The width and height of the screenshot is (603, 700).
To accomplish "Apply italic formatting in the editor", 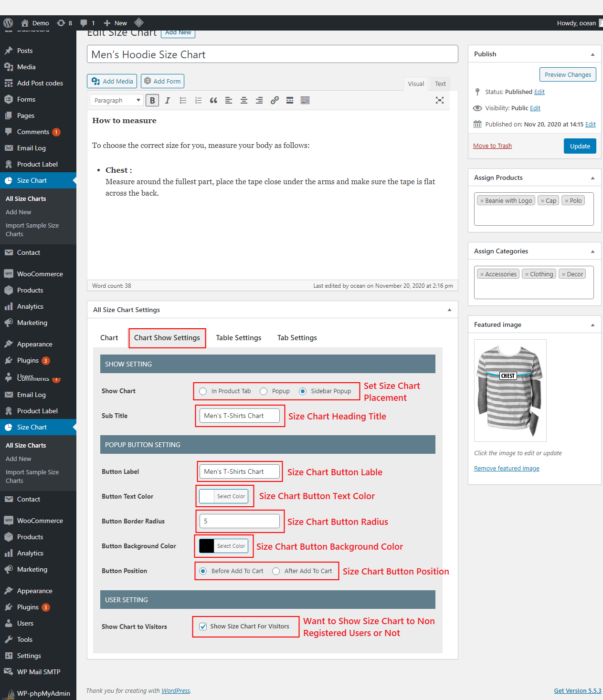I will (x=167, y=100).
